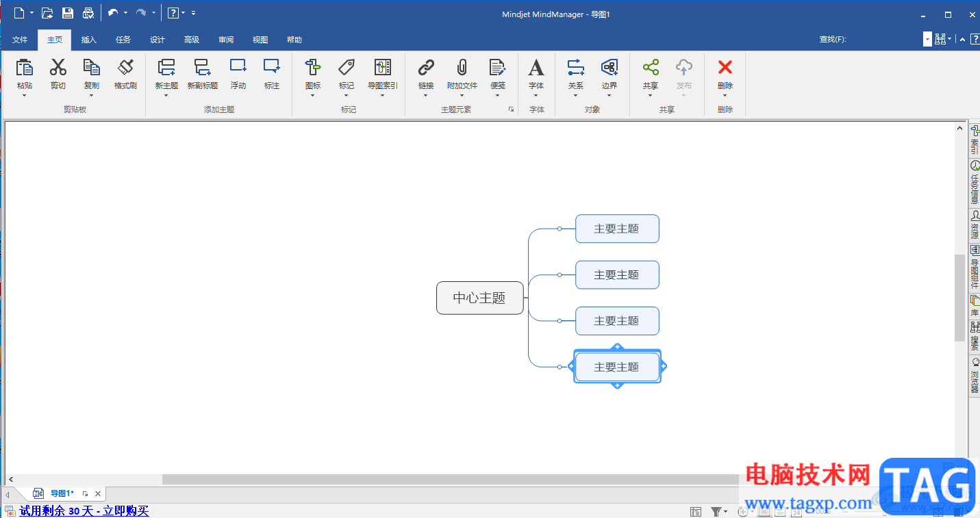Click the status bar outline view icon
The height and width of the screenshot is (518, 980).
point(696,511)
